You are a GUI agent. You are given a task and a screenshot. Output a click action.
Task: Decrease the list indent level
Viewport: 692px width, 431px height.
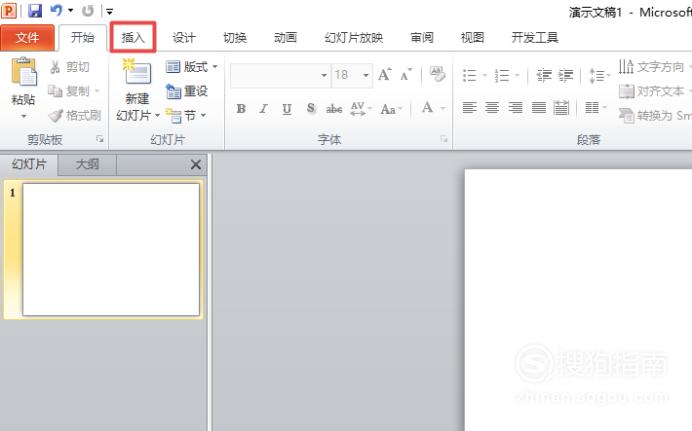[x=544, y=75]
